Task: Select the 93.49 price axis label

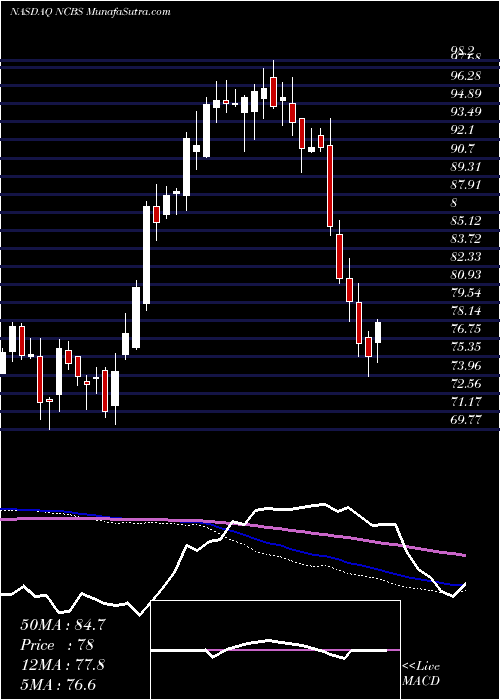Action: tap(466, 112)
